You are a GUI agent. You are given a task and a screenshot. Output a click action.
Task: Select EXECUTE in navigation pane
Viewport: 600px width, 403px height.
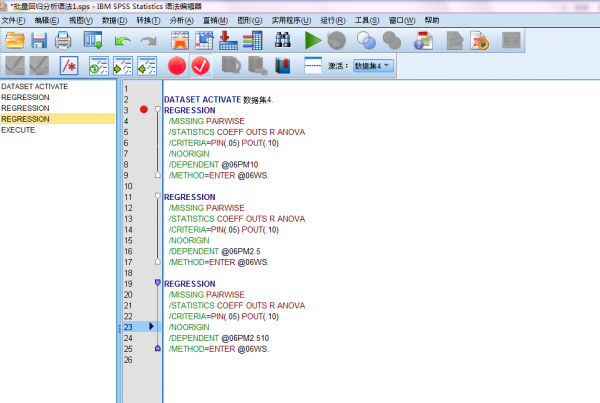19,130
